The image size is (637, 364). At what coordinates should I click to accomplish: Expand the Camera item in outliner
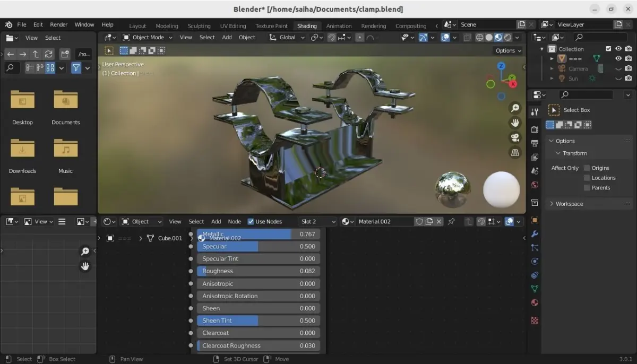pyautogui.click(x=552, y=69)
